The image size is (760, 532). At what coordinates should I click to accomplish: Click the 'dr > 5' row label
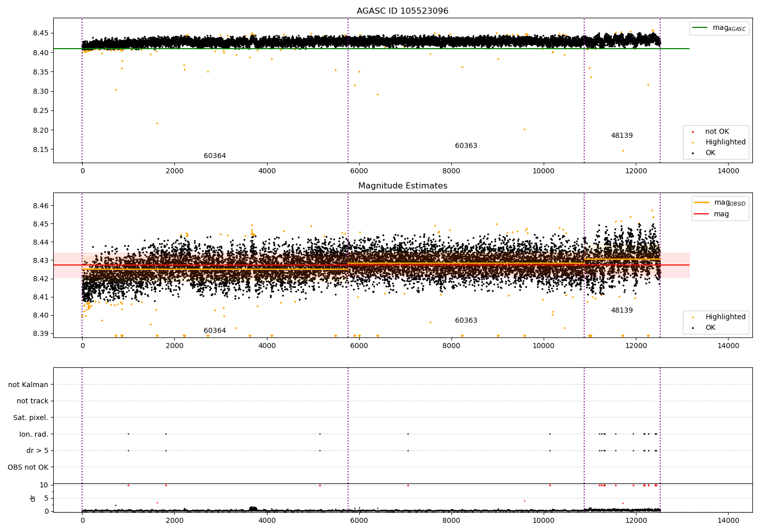(37, 451)
